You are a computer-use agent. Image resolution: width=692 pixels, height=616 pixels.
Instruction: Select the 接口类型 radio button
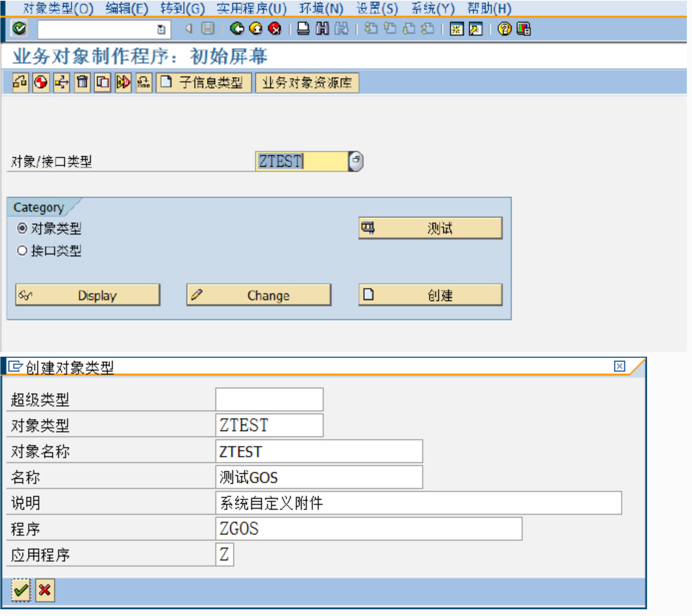22,251
